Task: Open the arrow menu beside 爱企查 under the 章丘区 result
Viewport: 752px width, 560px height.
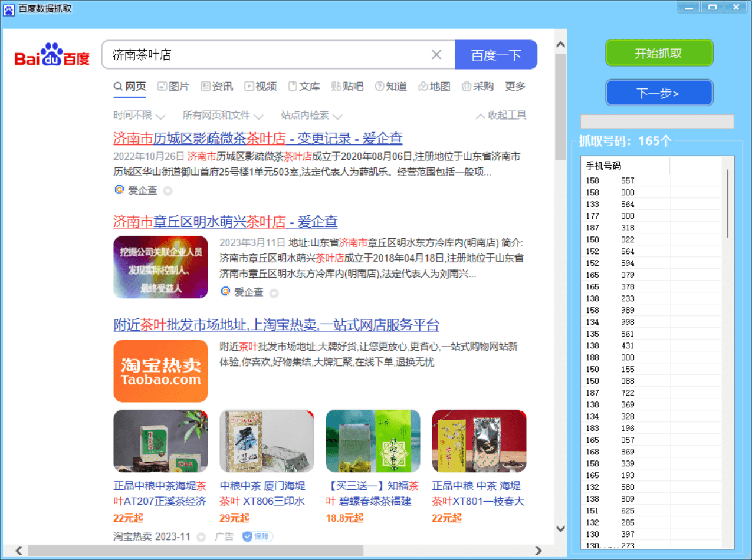Action: pyautogui.click(x=274, y=293)
